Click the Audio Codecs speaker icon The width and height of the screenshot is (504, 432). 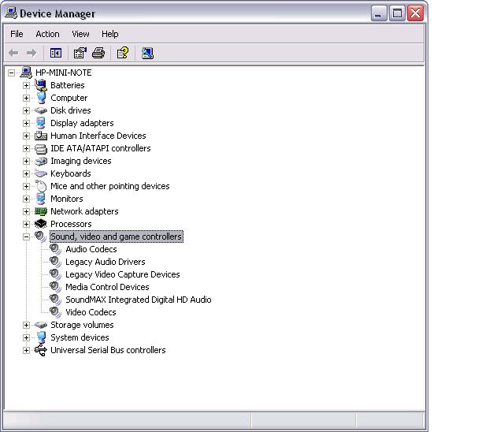(x=56, y=249)
